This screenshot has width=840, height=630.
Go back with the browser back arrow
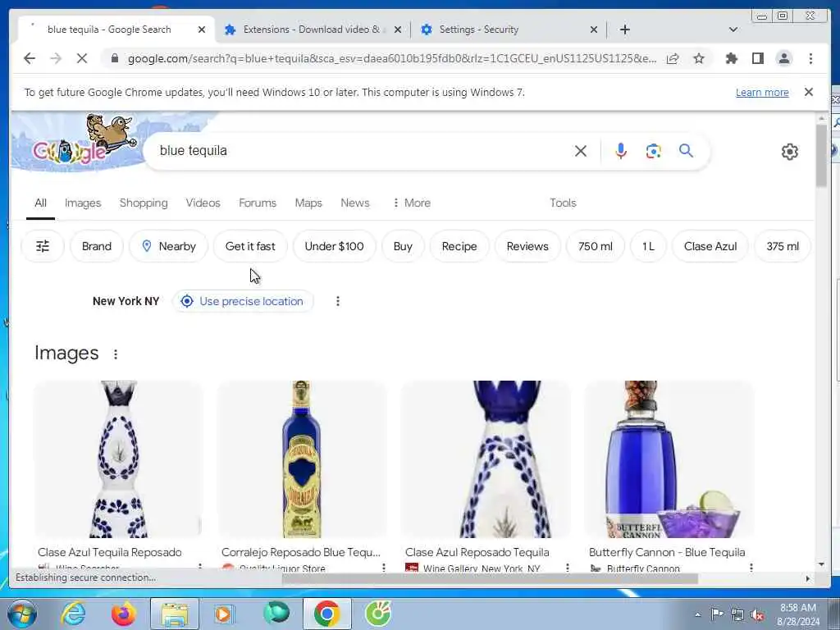click(x=30, y=58)
